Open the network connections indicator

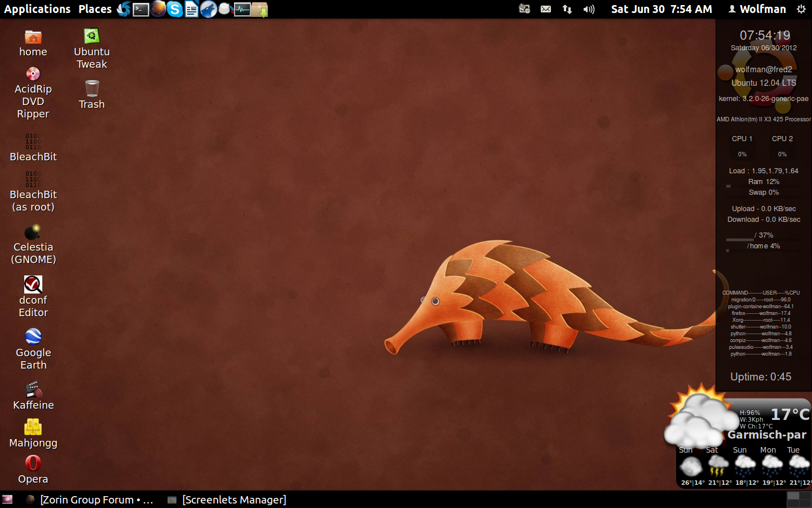coord(567,9)
